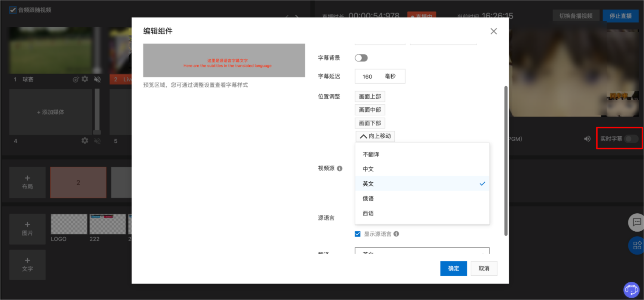This screenshot has width=644, height=300.
Task: Close the 编辑组件 dialog
Action: [x=494, y=31]
